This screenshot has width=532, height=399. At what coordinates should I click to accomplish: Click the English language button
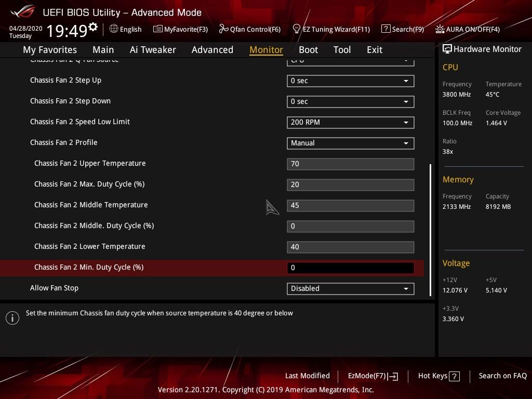click(x=126, y=29)
